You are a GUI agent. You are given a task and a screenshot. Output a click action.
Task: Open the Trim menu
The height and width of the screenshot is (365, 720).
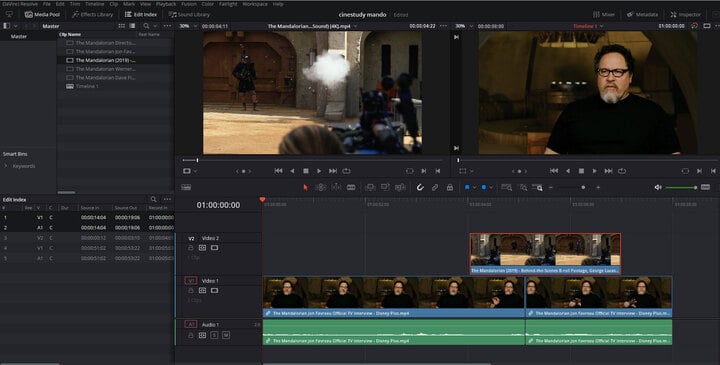pyautogui.click(x=75, y=4)
